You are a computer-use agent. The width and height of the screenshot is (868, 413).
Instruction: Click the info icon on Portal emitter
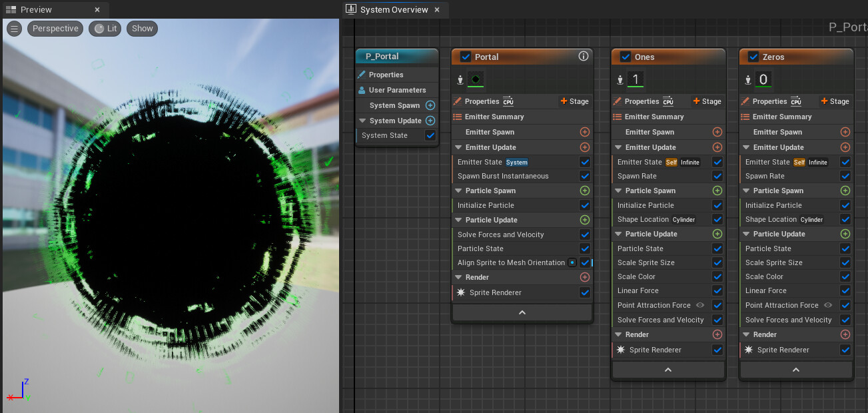pyautogui.click(x=584, y=57)
